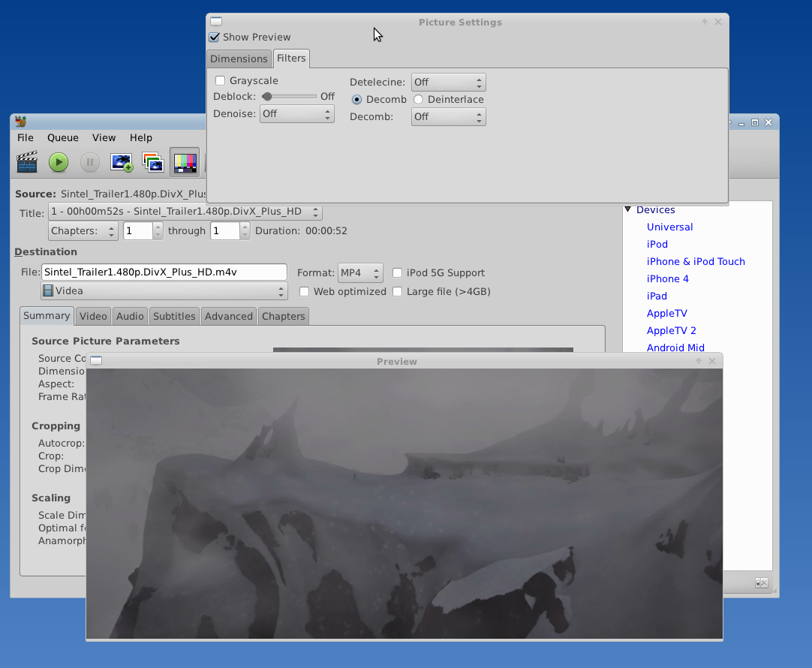812x668 pixels.
Task: Maximize the main HandBrake window
Action: [x=754, y=122]
